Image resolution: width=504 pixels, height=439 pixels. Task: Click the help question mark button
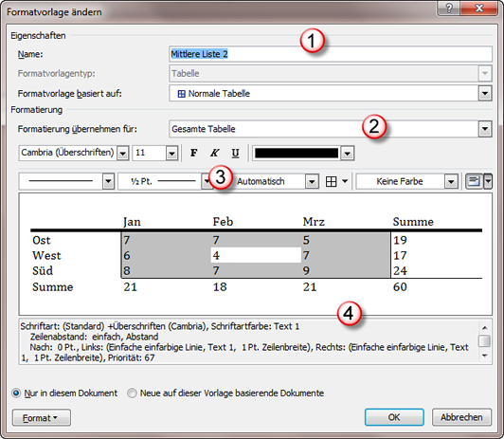coord(449,8)
